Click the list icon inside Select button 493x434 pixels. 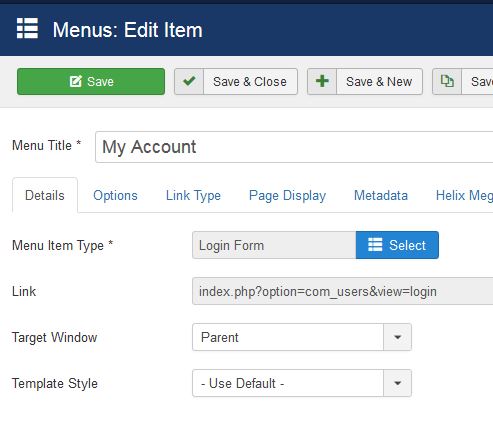(375, 245)
